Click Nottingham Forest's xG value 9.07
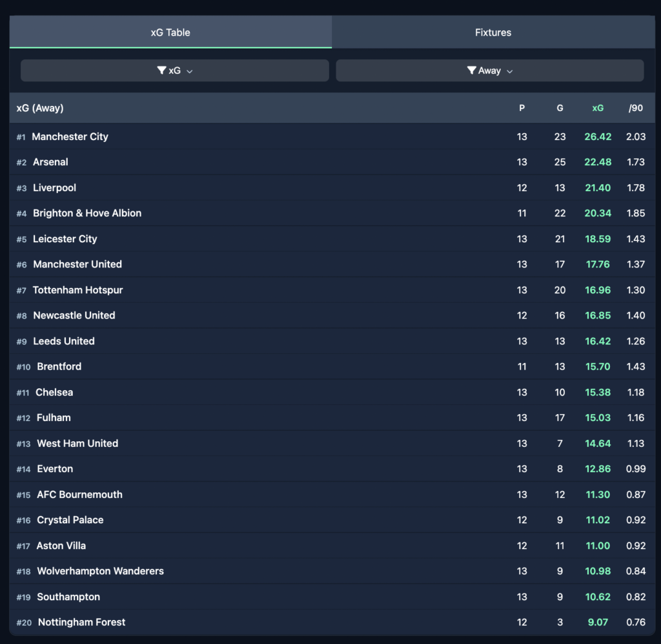Viewport: 661px width, 644px height. click(598, 622)
